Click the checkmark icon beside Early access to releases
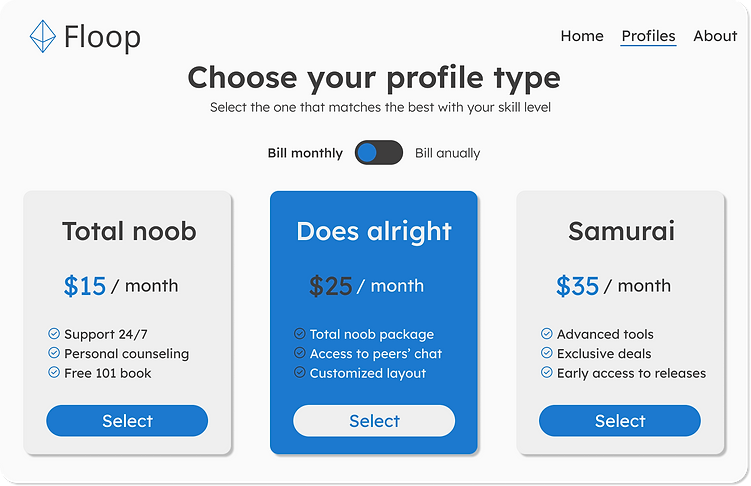Viewport: 751px width, 486px height. click(547, 372)
